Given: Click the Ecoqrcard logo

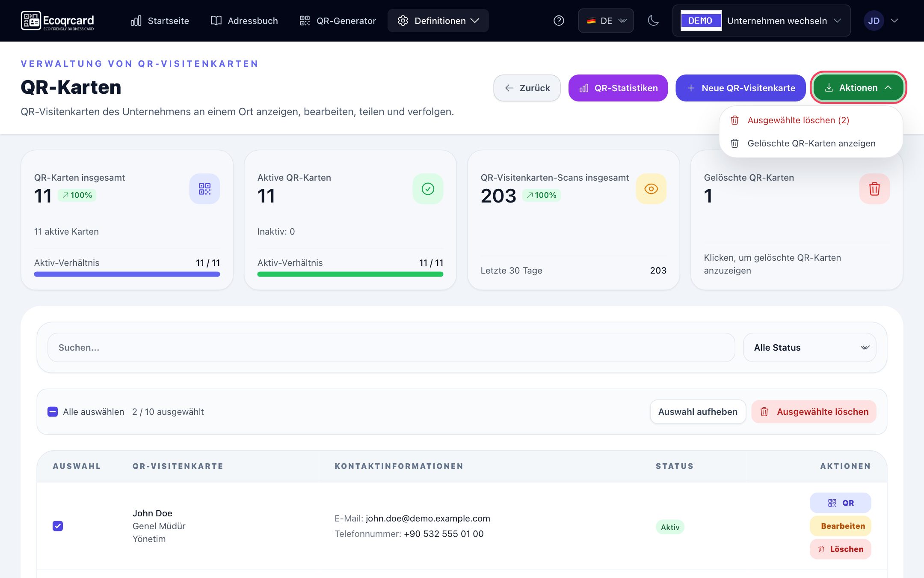Looking at the screenshot, I should 57,21.
